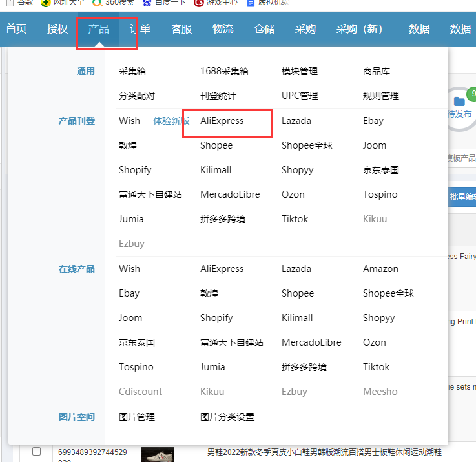
Task: Open 网址大全 bookmark icon
Action: [x=46, y=3]
